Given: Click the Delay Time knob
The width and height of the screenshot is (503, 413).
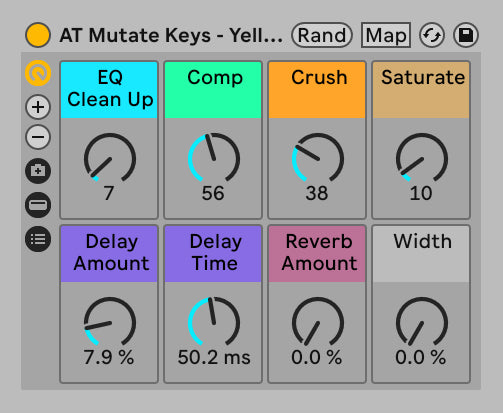Looking at the screenshot, I should pos(214,322).
